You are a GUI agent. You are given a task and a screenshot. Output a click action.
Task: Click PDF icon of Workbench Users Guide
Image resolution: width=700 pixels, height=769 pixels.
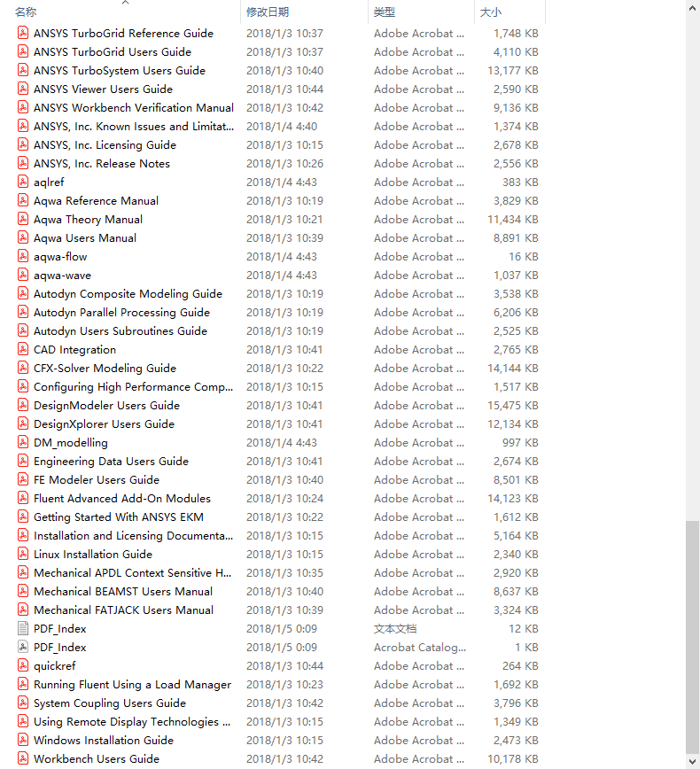click(23, 758)
